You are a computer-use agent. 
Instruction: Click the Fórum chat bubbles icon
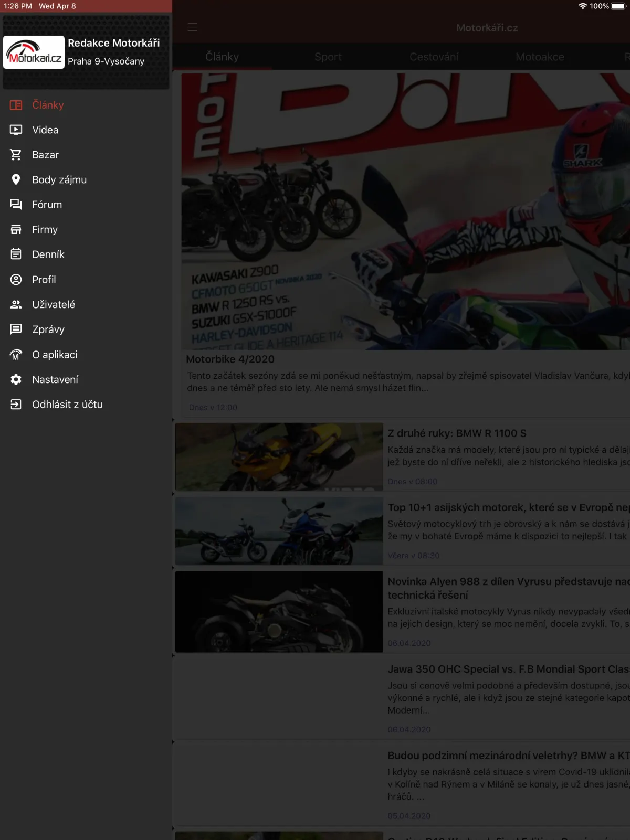pos(16,205)
